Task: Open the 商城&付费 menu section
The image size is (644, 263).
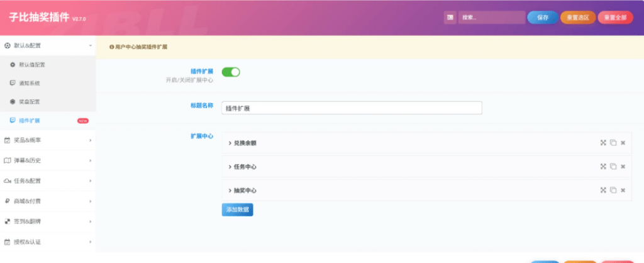Action: [x=48, y=201]
